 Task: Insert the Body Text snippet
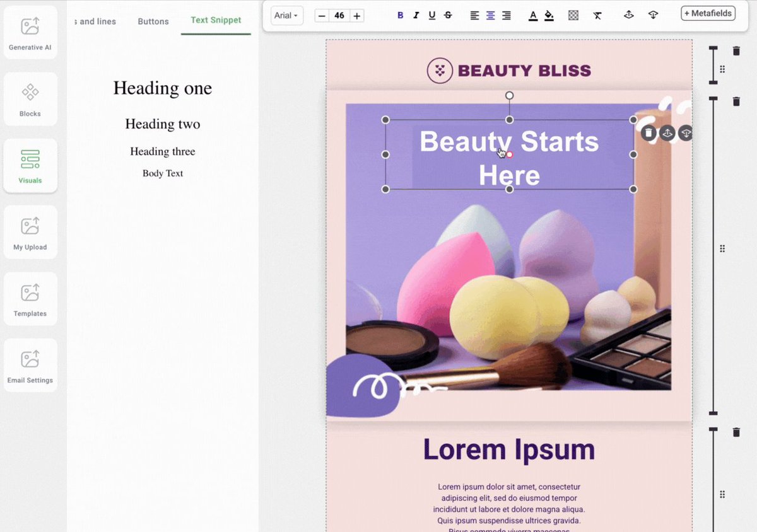click(x=163, y=173)
